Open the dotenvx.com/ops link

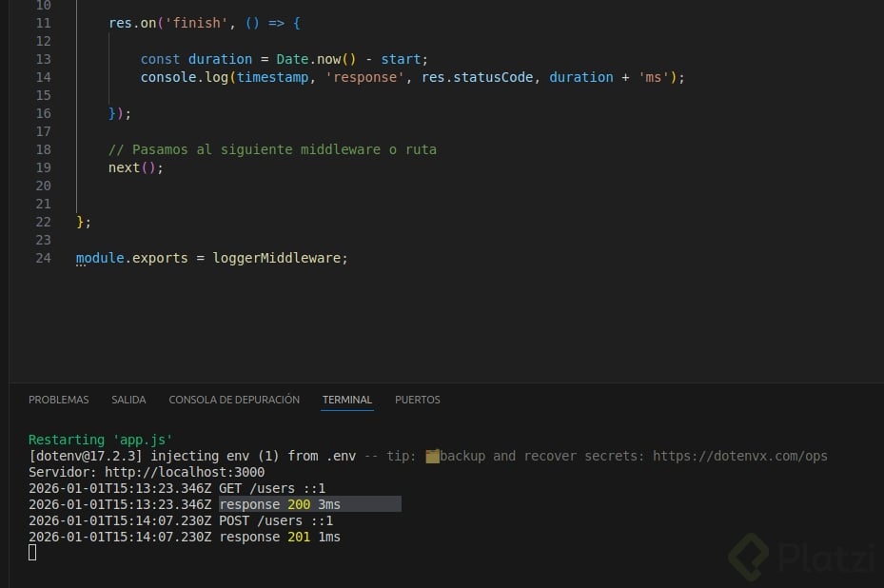point(739,456)
